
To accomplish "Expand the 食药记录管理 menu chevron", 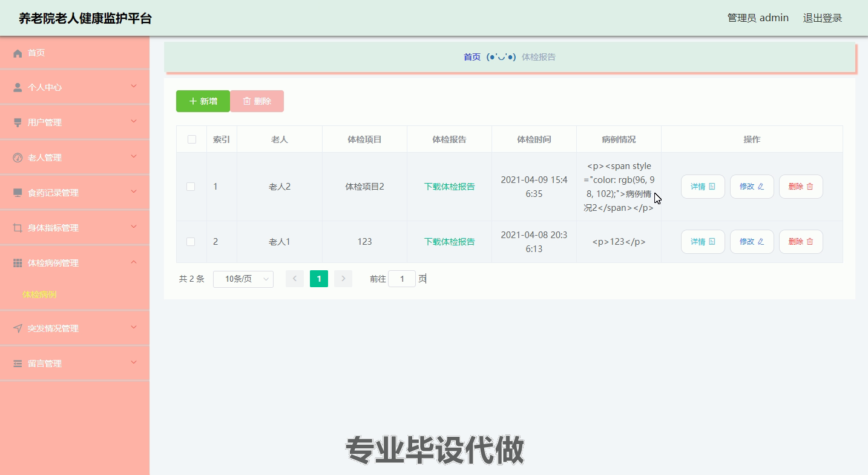I will (134, 192).
